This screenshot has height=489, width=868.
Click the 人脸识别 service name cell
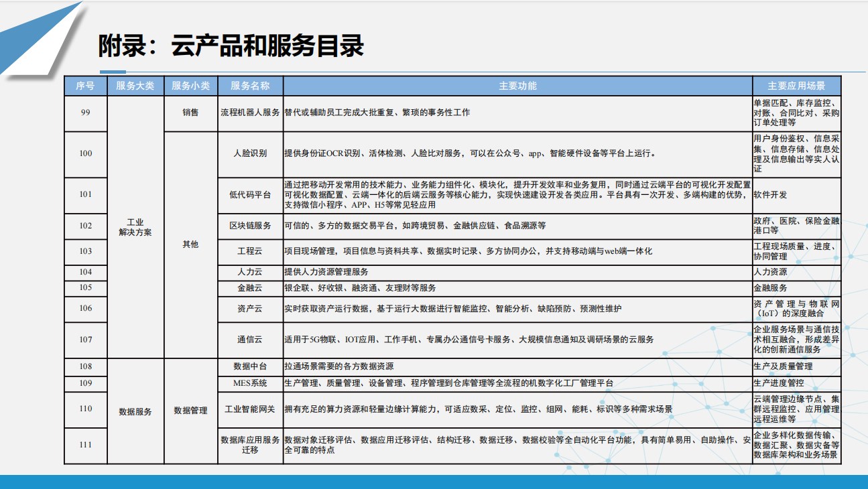coord(250,153)
